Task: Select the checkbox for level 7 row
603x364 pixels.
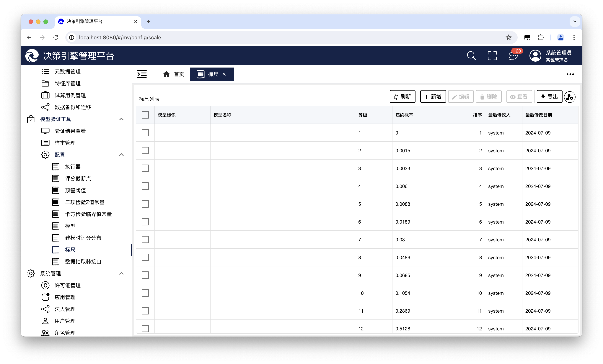Action: click(x=145, y=240)
